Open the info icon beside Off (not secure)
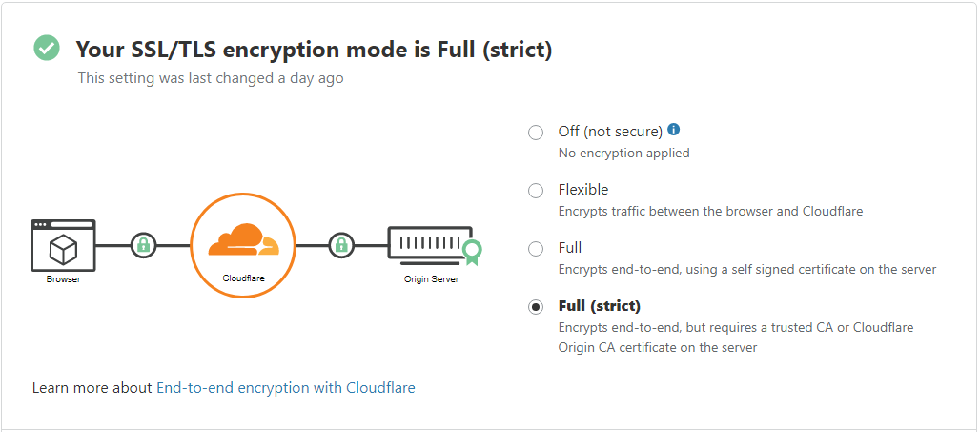This screenshot has height=432, width=980. point(674,130)
